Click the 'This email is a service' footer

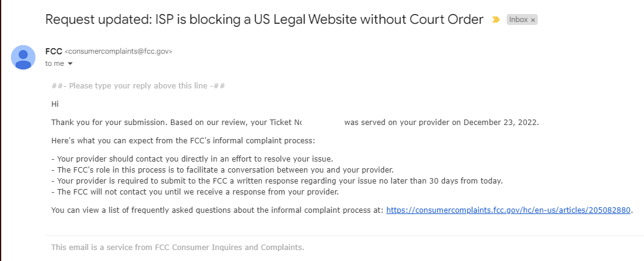pyautogui.click(x=178, y=248)
